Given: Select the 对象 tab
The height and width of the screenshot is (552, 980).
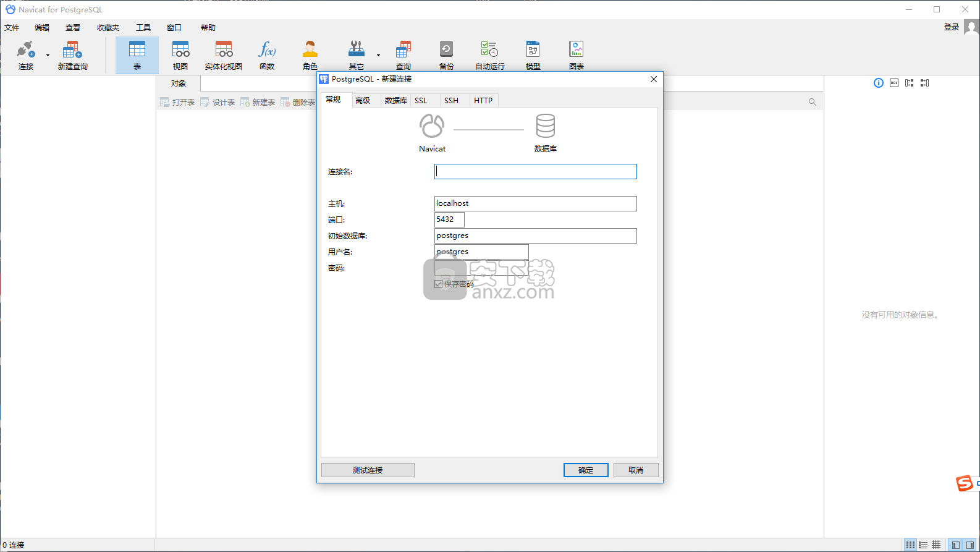Looking at the screenshot, I should pos(179,83).
